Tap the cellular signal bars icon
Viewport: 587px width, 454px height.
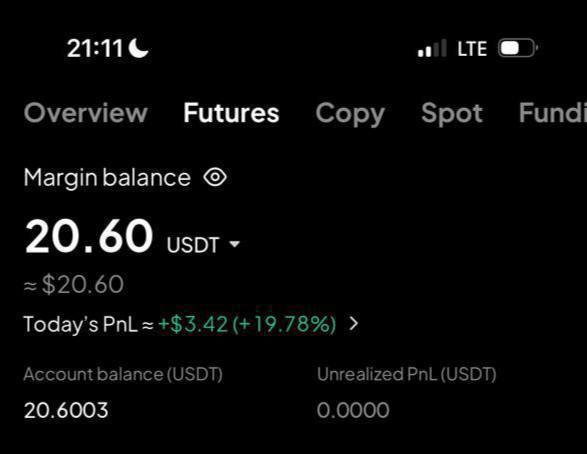click(x=432, y=48)
